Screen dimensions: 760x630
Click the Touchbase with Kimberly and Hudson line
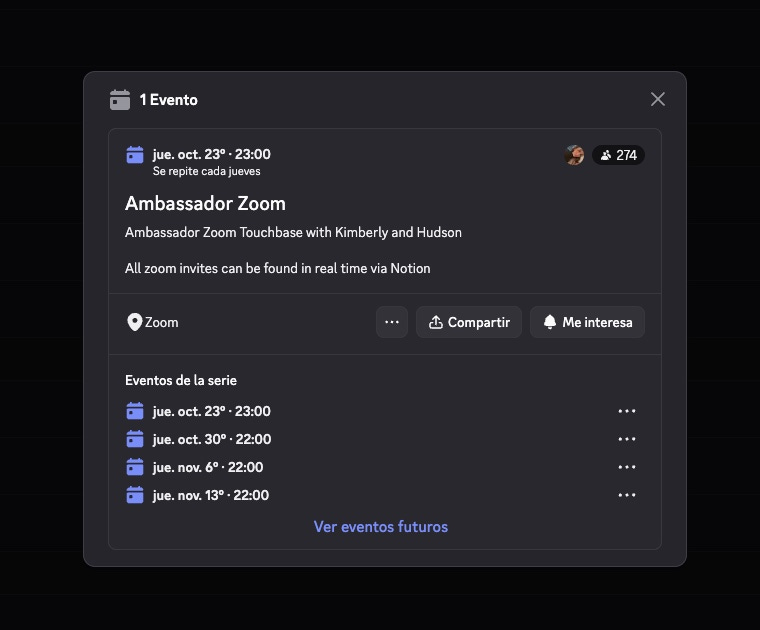[x=293, y=233]
